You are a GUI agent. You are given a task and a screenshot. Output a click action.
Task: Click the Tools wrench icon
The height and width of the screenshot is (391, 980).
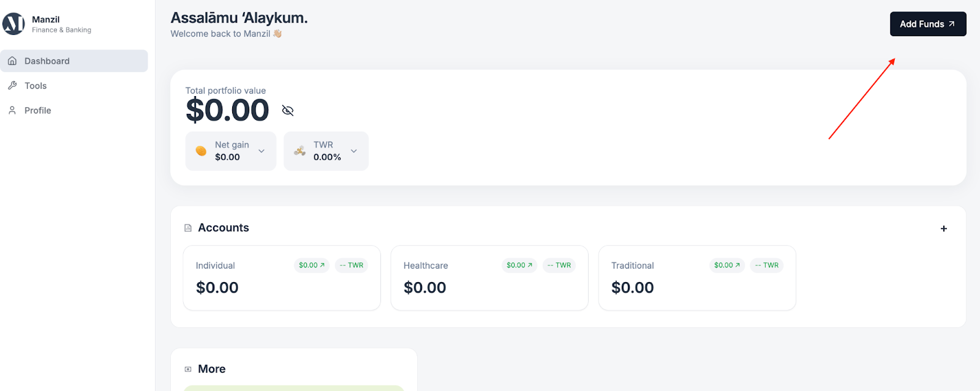pos(12,86)
